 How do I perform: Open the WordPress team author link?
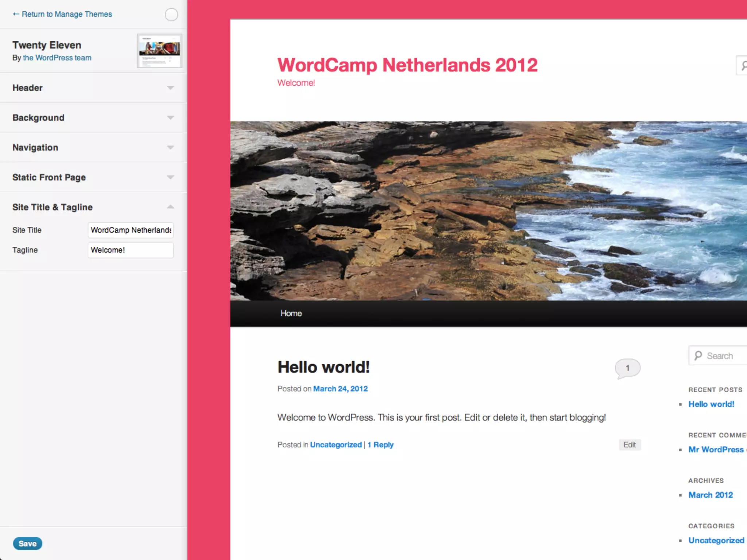point(57,58)
